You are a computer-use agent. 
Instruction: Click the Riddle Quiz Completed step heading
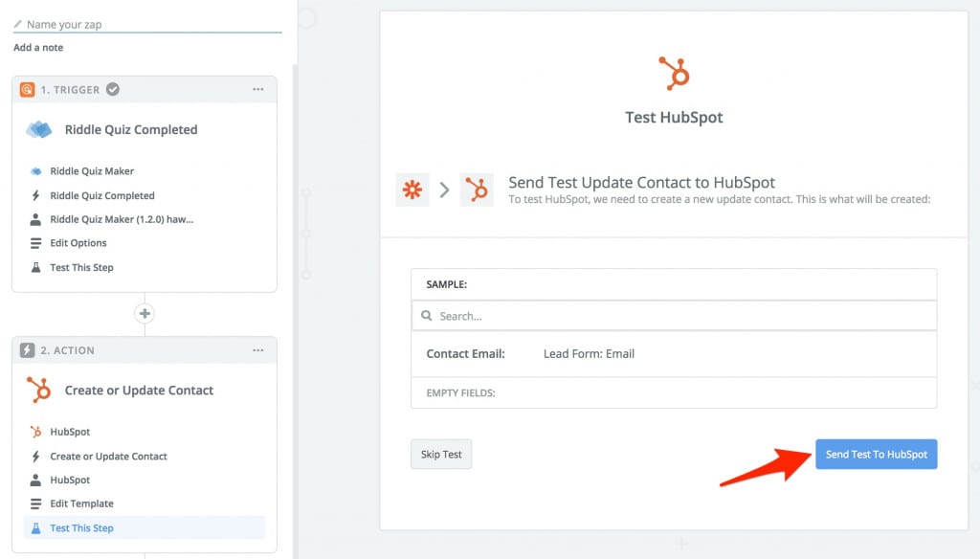(131, 129)
